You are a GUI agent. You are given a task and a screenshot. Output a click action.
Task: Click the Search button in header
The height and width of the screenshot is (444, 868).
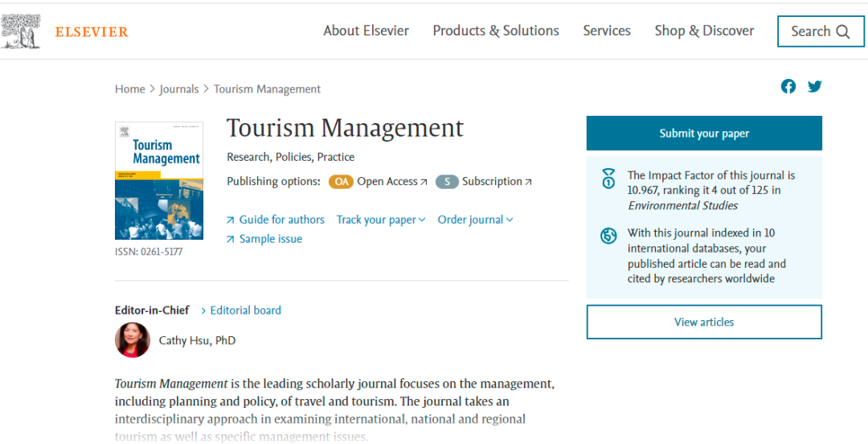point(820,31)
